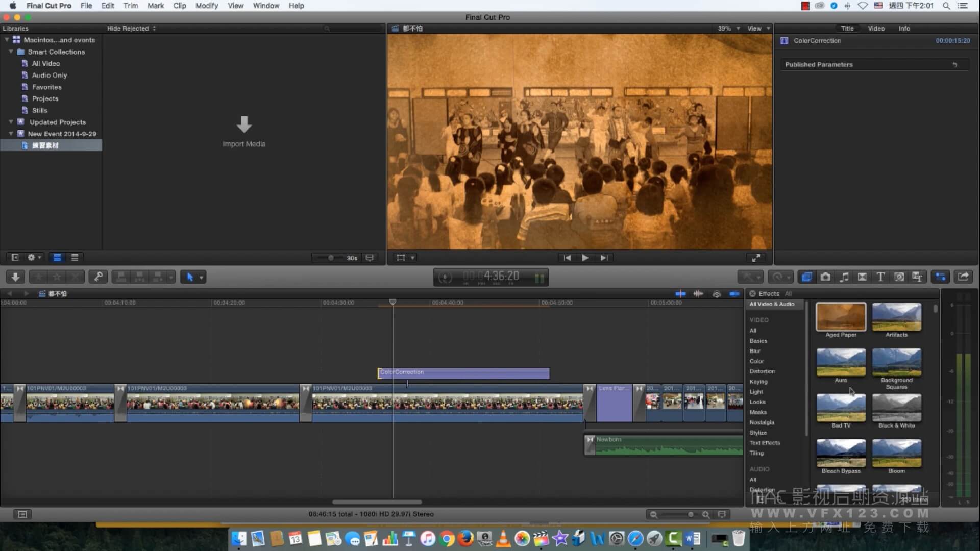Collapse the Macintosh library
This screenshot has height=551, width=980.
coord(7,40)
